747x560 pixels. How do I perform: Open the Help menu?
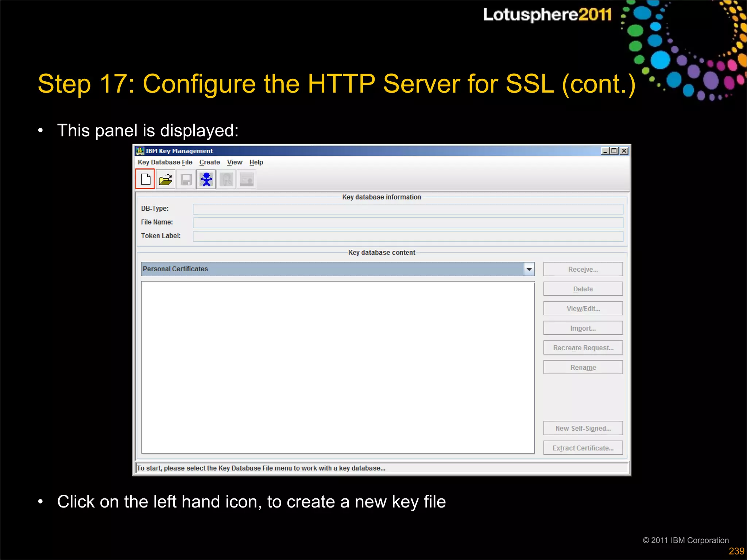tap(256, 162)
